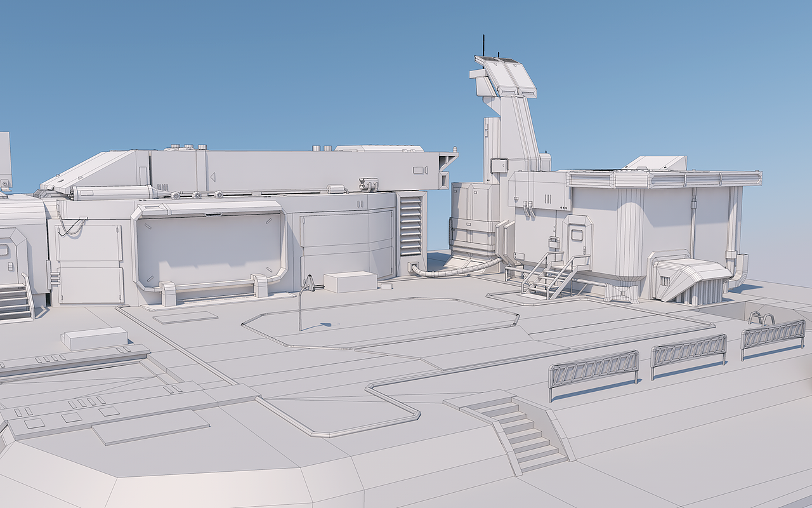Viewport: 812px width, 508px height.
Task: Click the thin pole with hook near center
Action: [x=301, y=298]
